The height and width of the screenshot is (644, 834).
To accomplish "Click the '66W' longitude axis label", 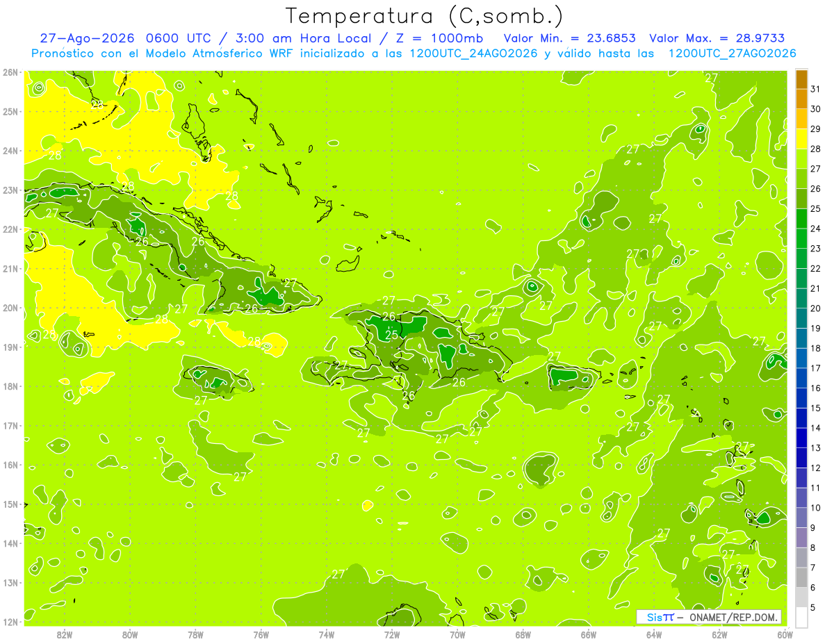I will [589, 634].
